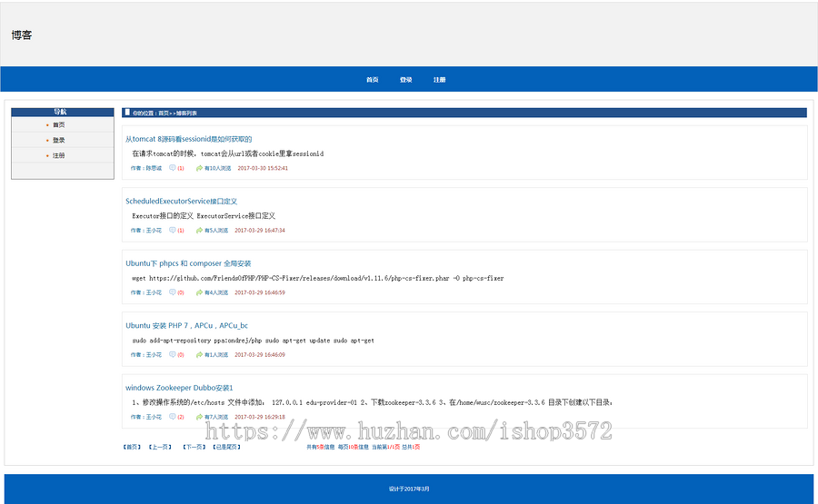Select 注册 in the 导航 sidebar

click(58, 155)
